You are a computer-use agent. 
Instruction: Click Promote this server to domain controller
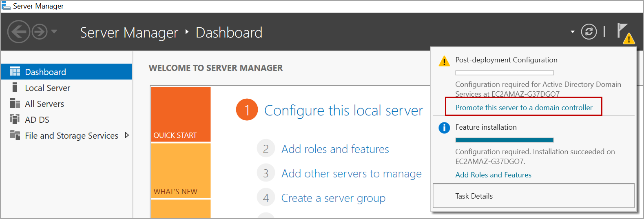pyautogui.click(x=524, y=108)
